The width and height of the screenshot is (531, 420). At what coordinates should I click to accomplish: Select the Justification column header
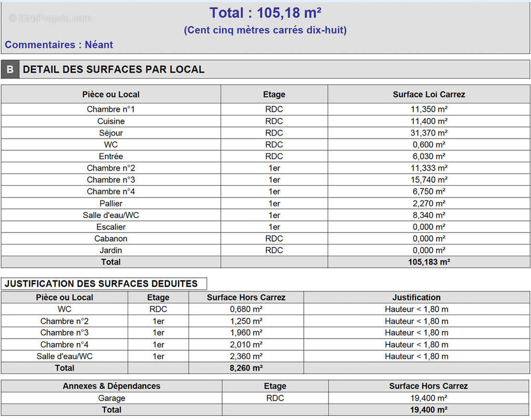tap(416, 297)
